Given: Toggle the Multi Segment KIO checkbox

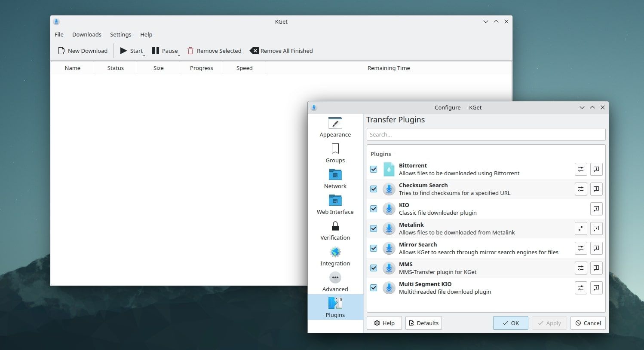Looking at the screenshot, I should (x=374, y=288).
